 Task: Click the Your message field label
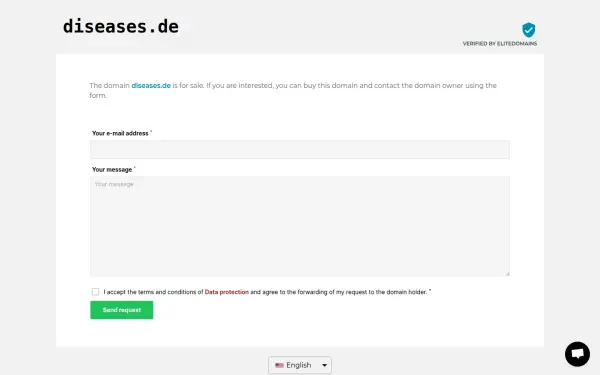tap(112, 170)
